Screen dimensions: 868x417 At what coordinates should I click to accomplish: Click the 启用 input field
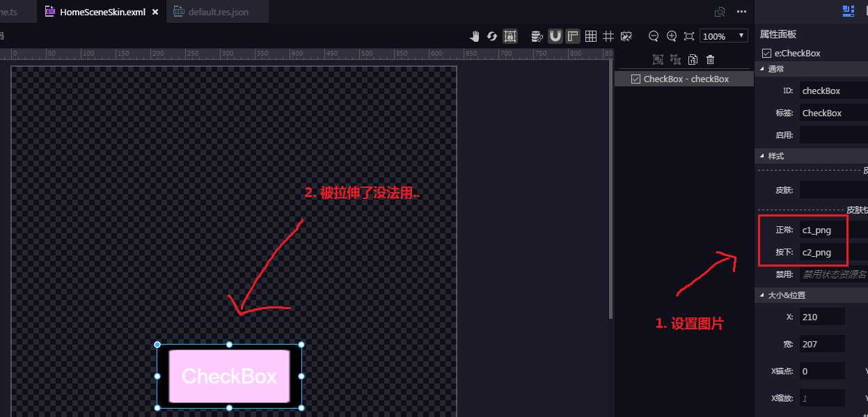tap(833, 135)
